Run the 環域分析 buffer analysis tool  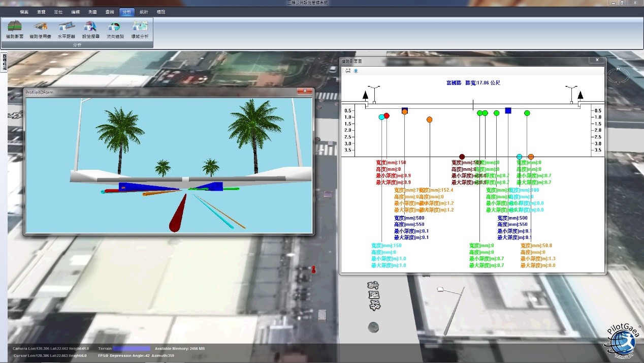(x=140, y=29)
